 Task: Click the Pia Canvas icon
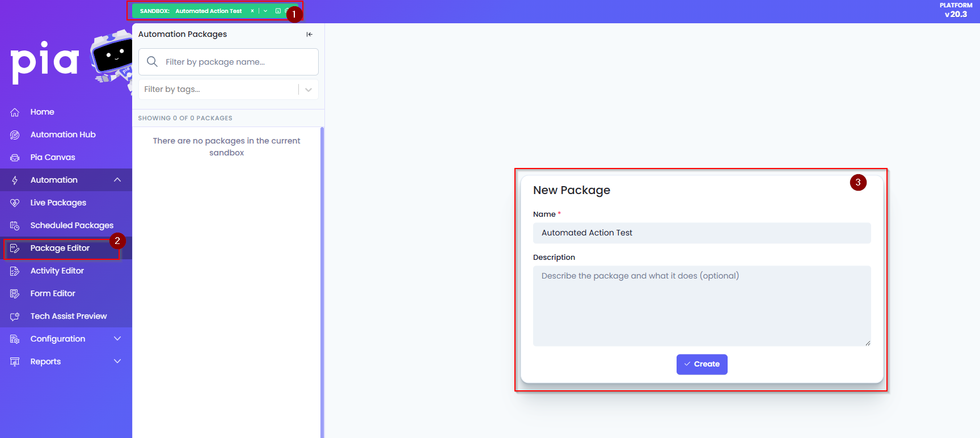[x=15, y=158]
